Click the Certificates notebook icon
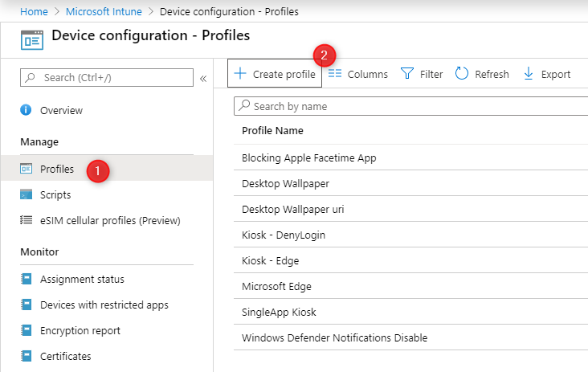This screenshot has width=588, height=372. point(26,356)
